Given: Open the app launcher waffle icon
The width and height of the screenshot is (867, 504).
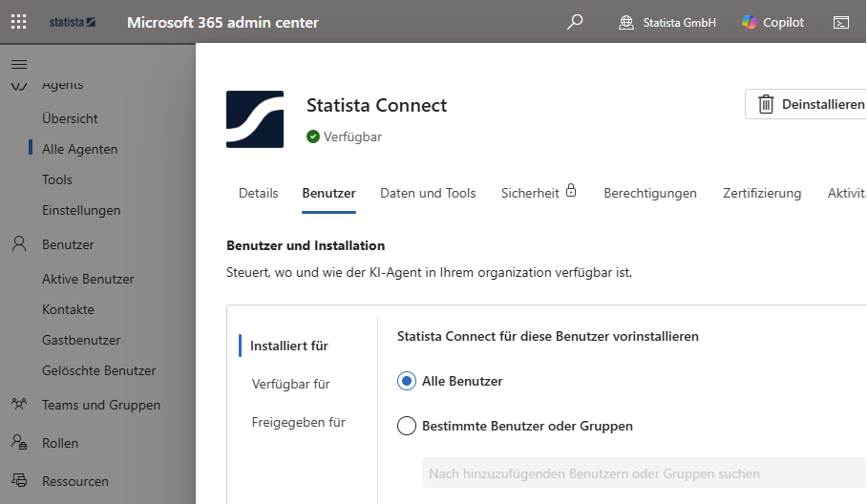Looking at the screenshot, I should pos(19,22).
